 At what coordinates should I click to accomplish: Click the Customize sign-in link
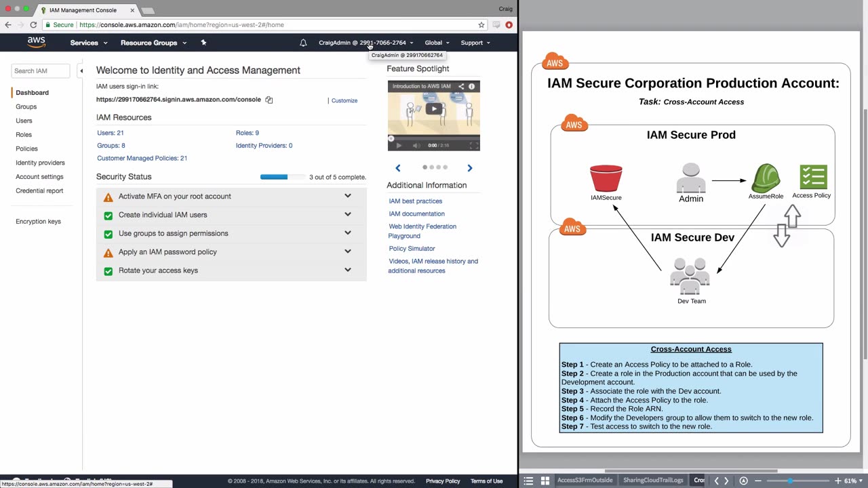344,100
